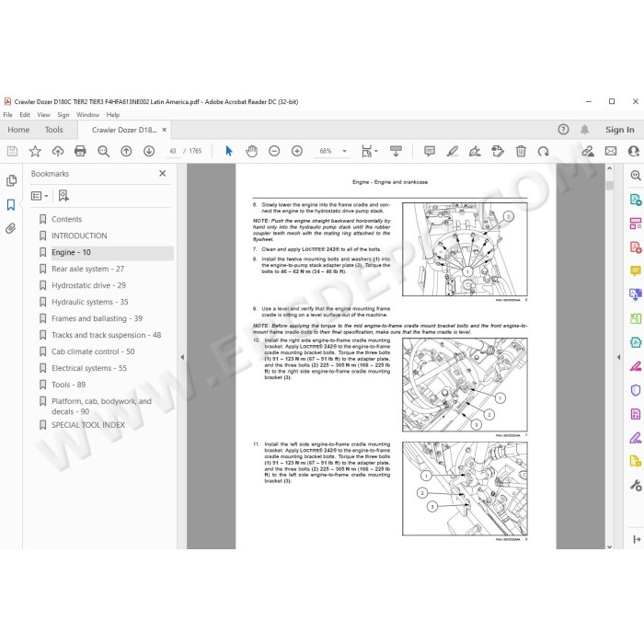
Task: Open the Sign menu
Action: coord(63,115)
